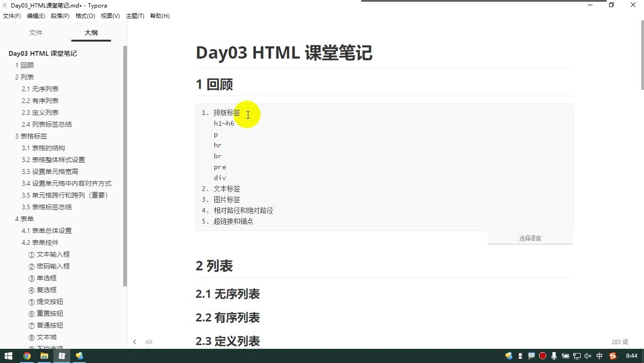The image size is (644, 363).
Task: Open the 段落(P) menu
Action: click(60, 16)
